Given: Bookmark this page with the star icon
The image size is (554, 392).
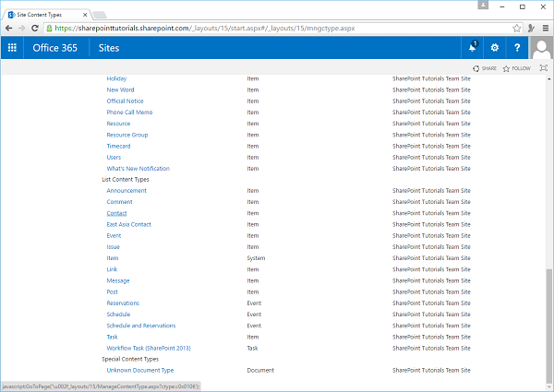Looking at the screenshot, I should click(517, 29).
